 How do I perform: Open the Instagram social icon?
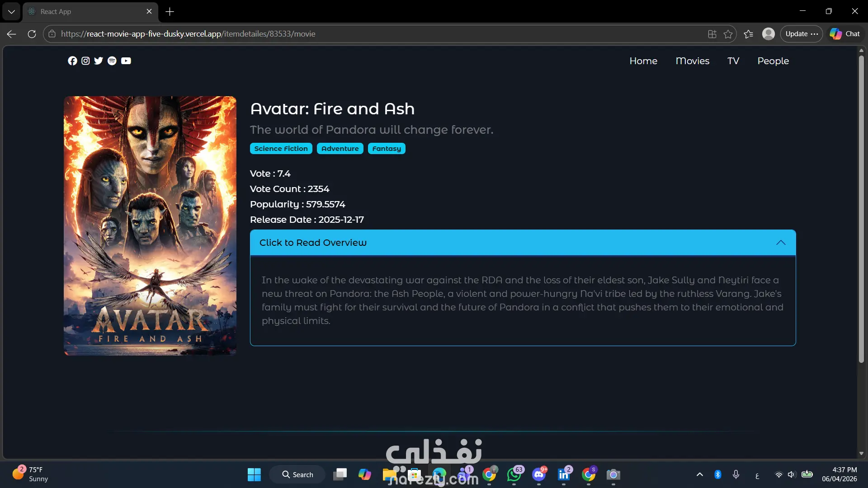click(85, 61)
